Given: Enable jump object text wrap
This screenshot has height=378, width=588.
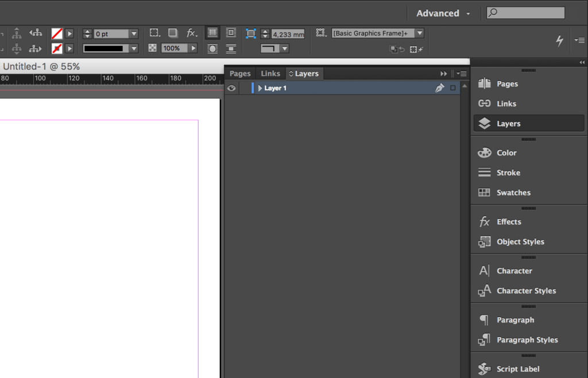Looking at the screenshot, I should pos(231,48).
